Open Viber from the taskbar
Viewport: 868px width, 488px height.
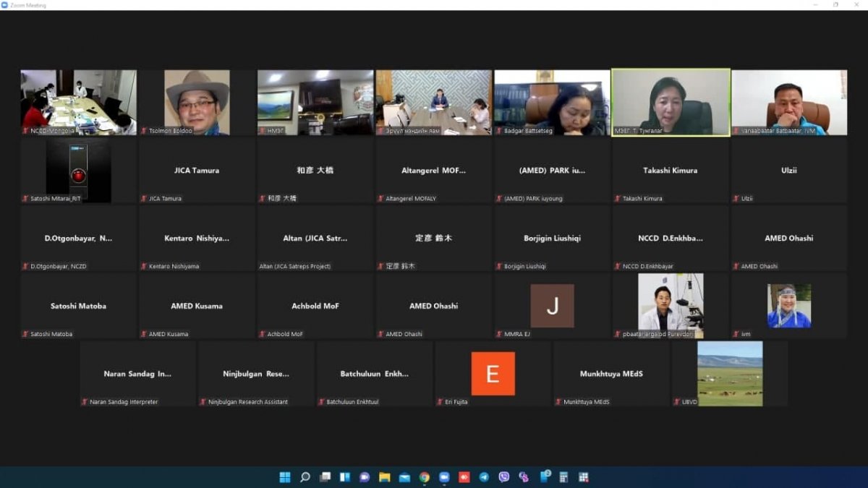[504, 477]
